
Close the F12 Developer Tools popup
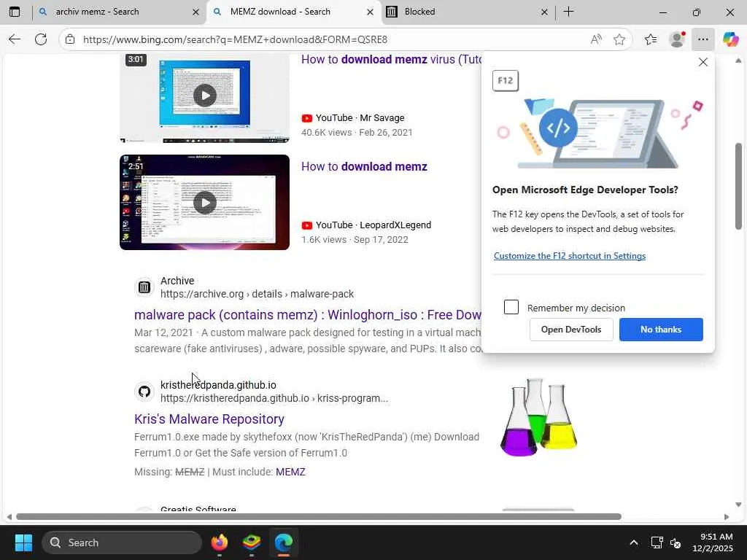click(703, 62)
